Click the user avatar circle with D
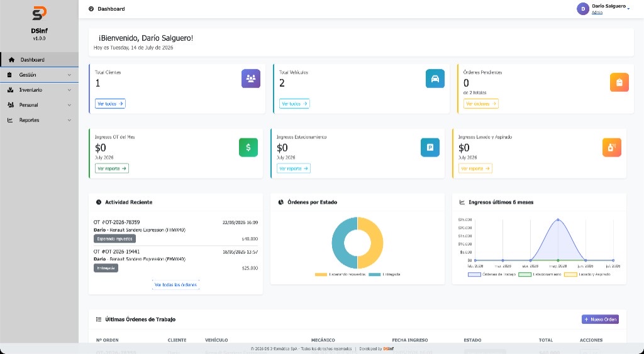The image size is (644, 354). [x=583, y=9]
